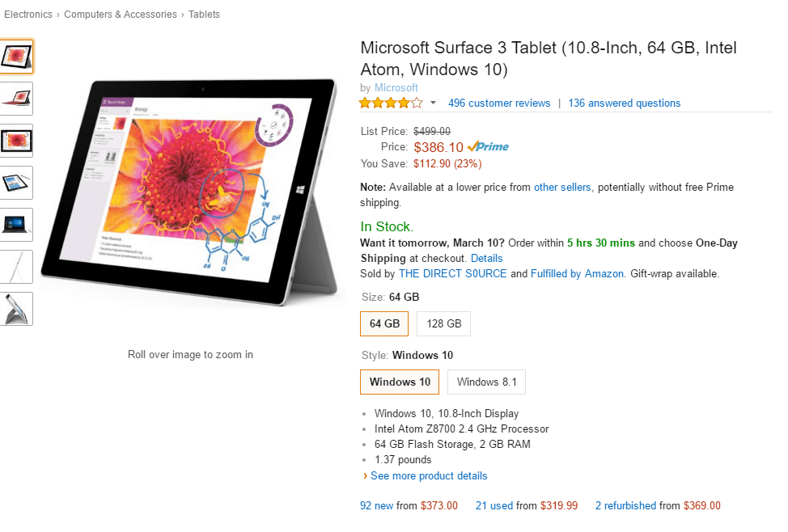Expand the star rating dropdown arrow
Viewport: 788px width, 532px height.
click(433, 103)
